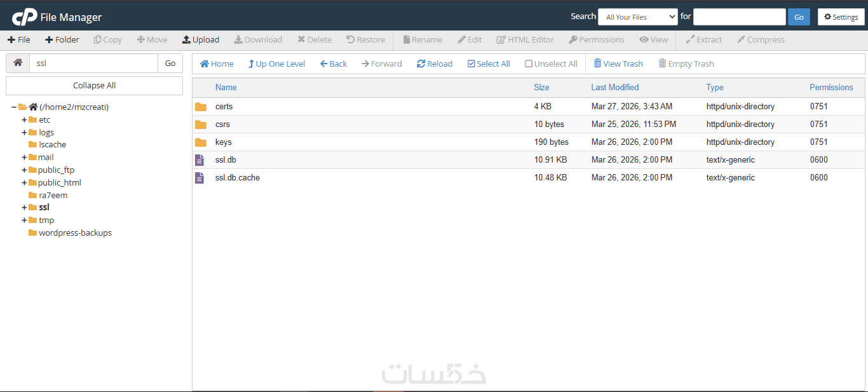Expand the tmp folder in tree
868x392 pixels.
point(24,220)
